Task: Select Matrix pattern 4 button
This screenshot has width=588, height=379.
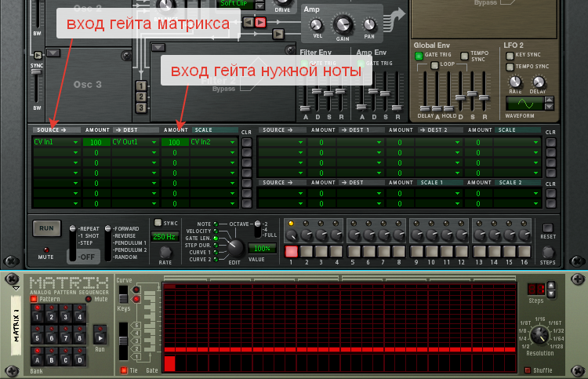Action: tap(79, 313)
